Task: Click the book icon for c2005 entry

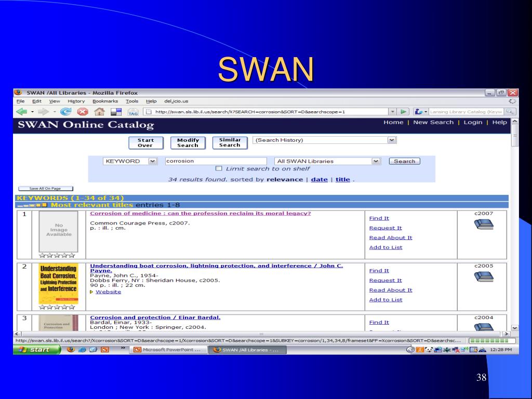Action: 484,276
